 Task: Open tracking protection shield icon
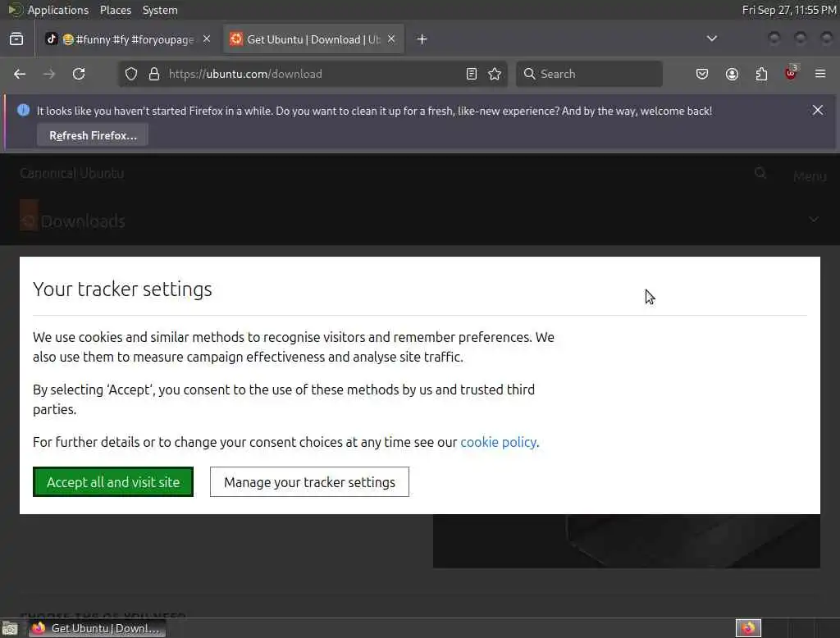pos(131,74)
